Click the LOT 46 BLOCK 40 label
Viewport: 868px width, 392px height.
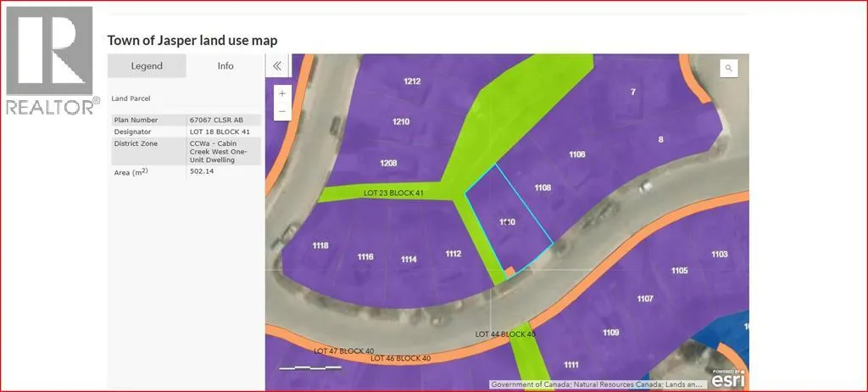(400, 358)
